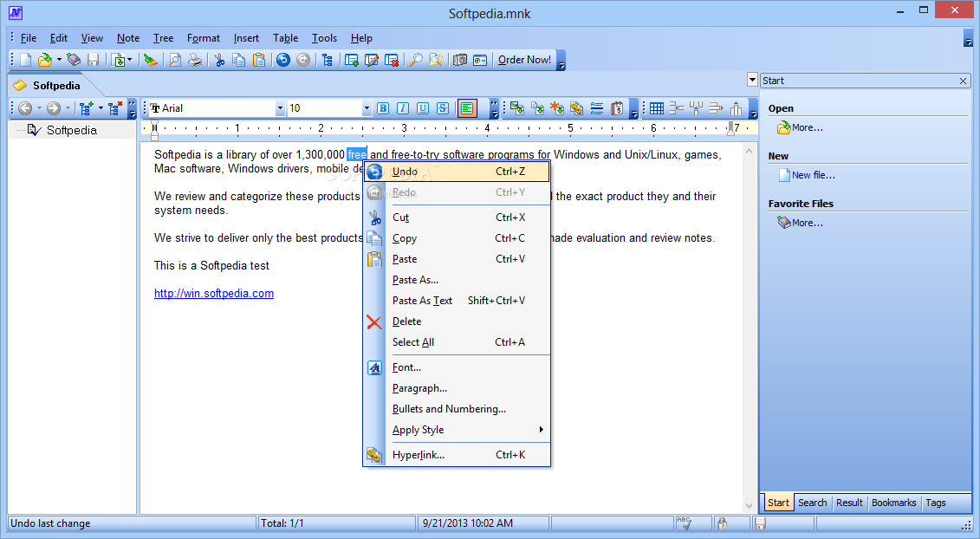Click the grey Redo toolbar icon

(x=303, y=60)
